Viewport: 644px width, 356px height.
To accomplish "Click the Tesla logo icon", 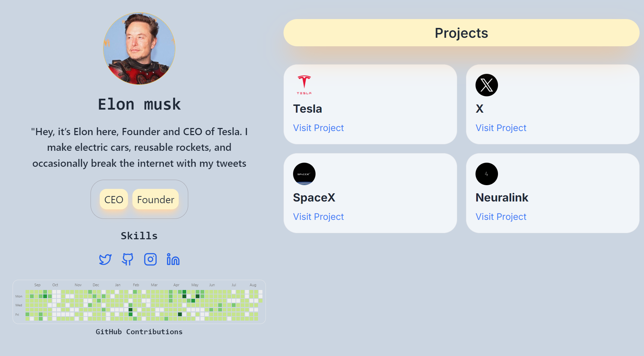I will click(304, 85).
